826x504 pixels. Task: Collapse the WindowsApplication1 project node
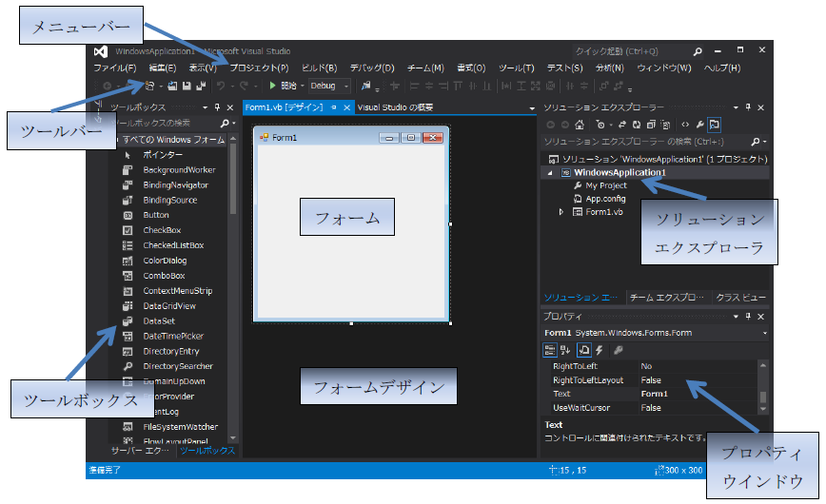[x=550, y=173]
